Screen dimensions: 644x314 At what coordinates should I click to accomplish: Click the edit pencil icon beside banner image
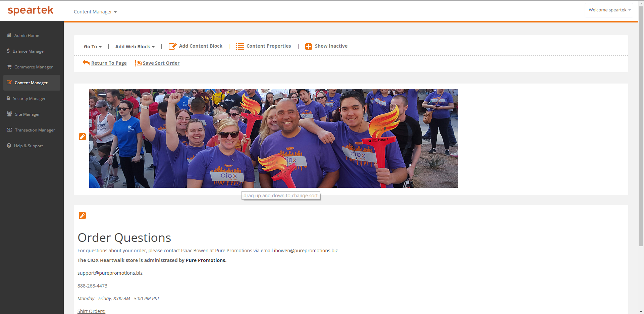tap(82, 137)
